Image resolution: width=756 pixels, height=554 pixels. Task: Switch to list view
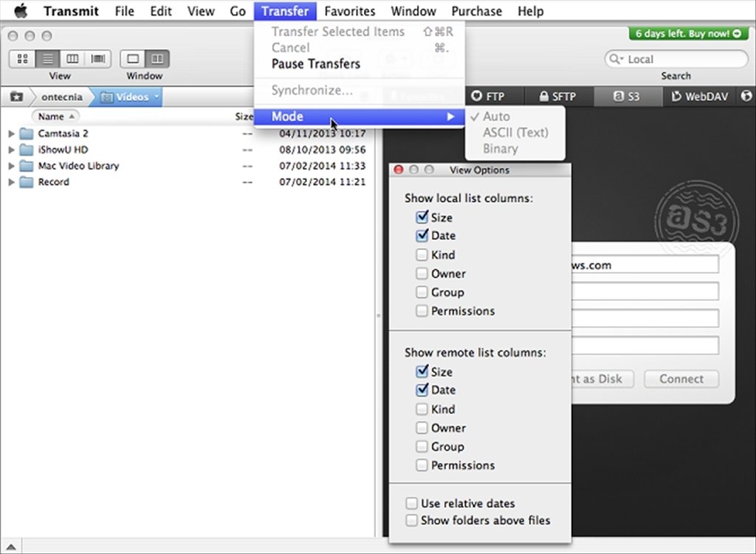click(48, 59)
